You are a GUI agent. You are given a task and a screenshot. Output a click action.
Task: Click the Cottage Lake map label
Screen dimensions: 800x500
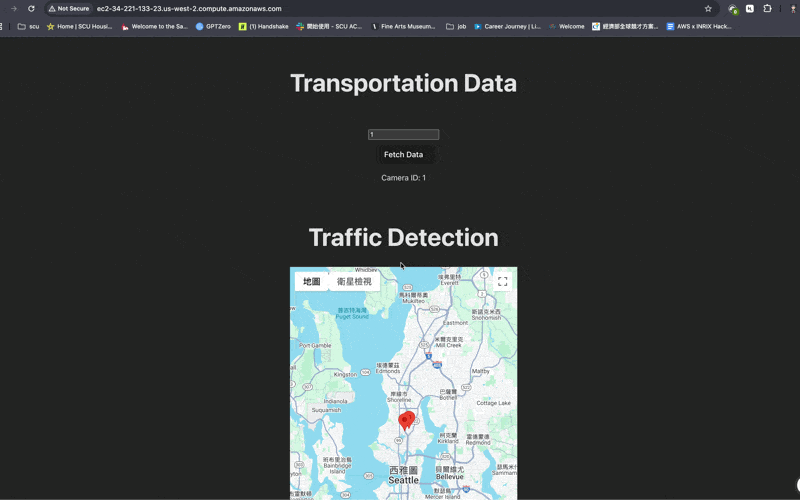point(493,403)
